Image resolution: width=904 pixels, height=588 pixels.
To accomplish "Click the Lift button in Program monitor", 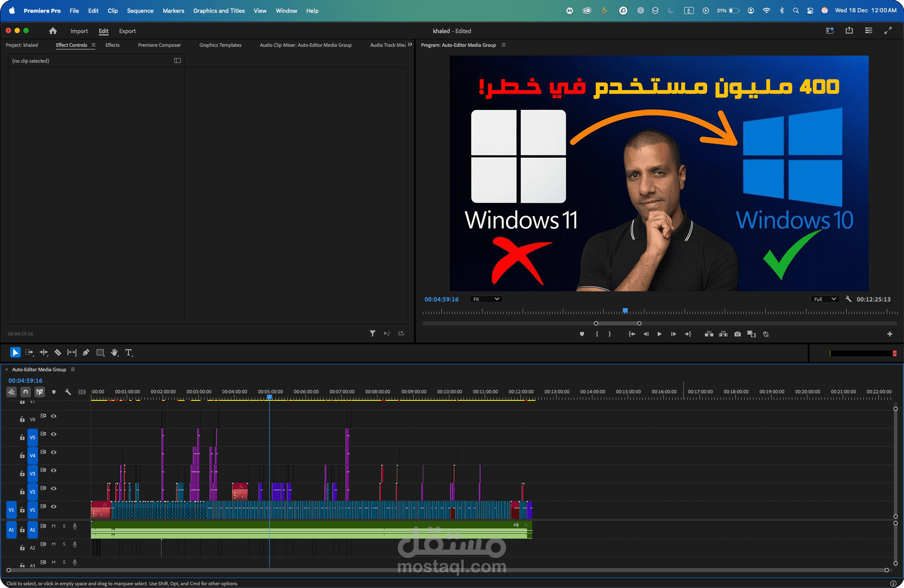I will [x=709, y=334].
